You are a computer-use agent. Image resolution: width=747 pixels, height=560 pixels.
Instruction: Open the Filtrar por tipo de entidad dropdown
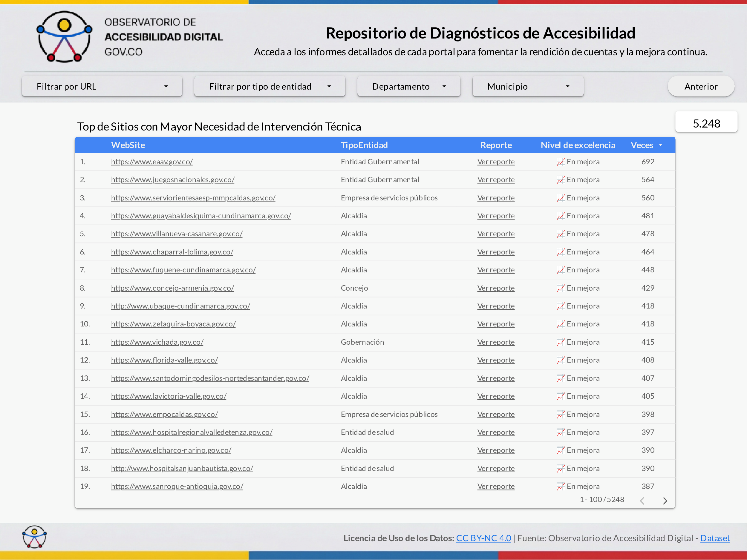pyautogui.click(x=270, y=86)
